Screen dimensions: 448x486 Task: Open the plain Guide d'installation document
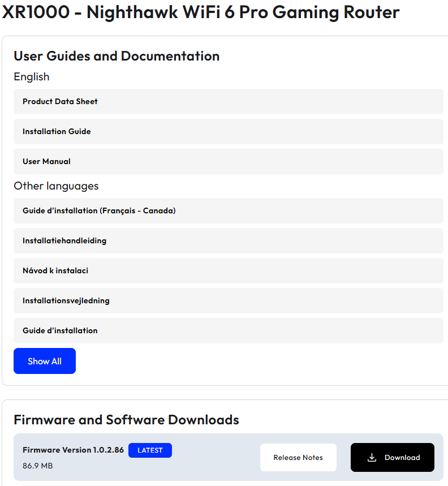(229, 331)
